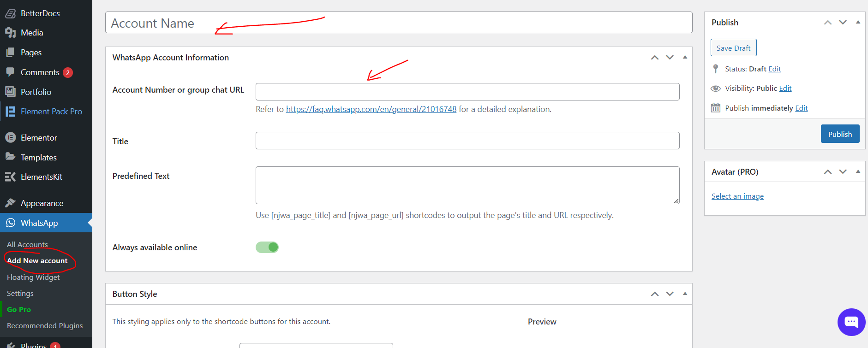
Task: Click the Portfolio menu icon
Action: point(10,92)
